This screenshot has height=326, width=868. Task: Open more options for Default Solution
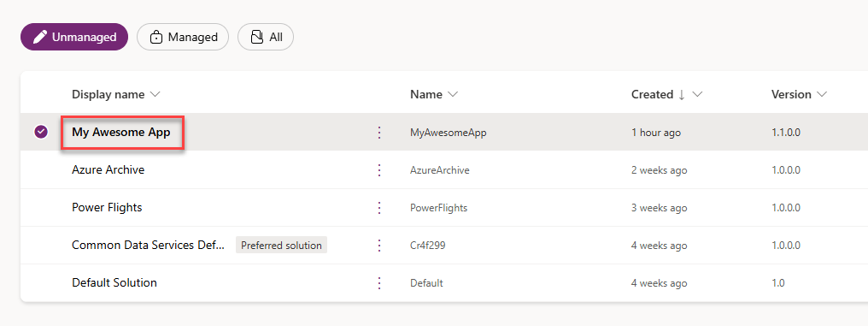(379, 282)
